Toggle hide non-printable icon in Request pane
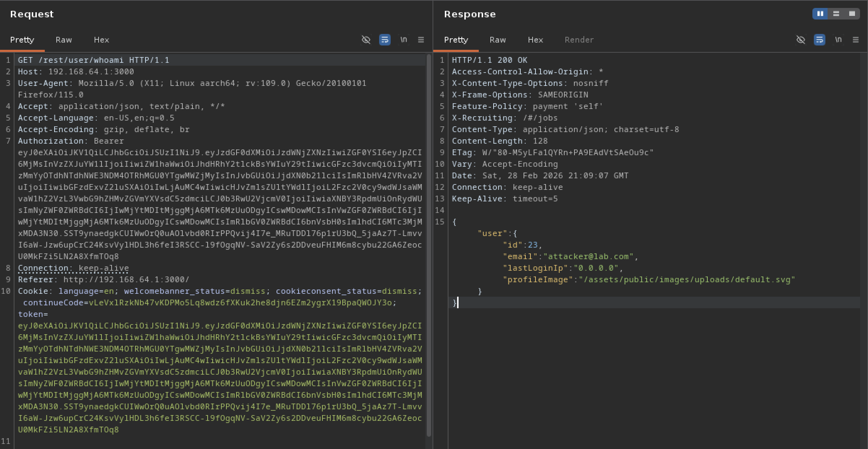Screen dimensions: 868x449 366,40
